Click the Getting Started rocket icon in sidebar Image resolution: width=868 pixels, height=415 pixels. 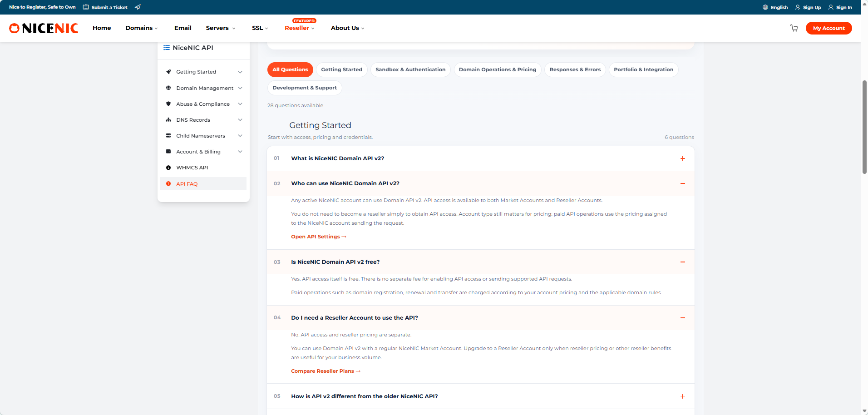[x=168, y=72]
